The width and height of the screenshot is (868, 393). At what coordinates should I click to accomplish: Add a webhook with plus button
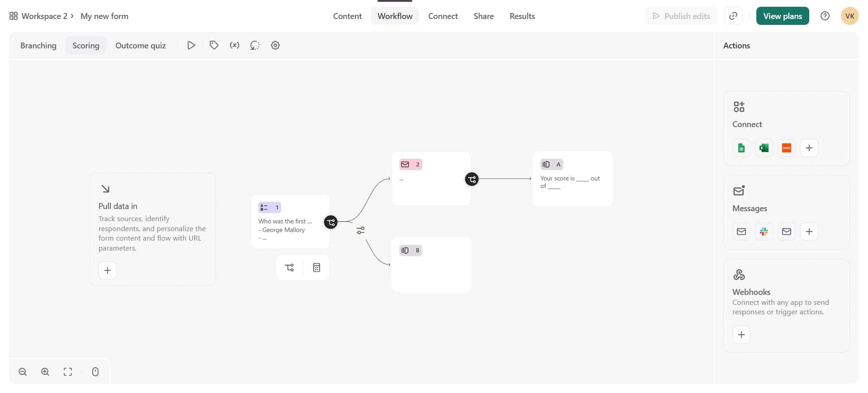point(741,335)
